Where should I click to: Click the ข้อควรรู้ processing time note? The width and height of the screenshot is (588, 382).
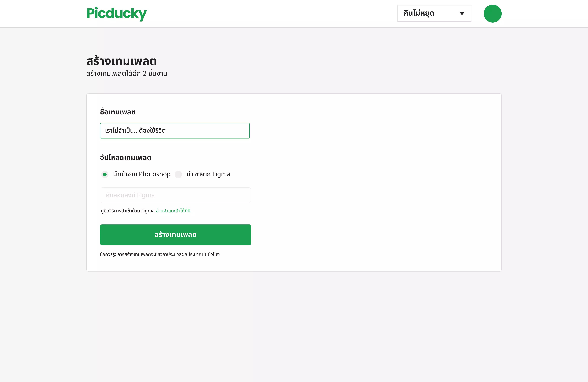tap(160, 255)
